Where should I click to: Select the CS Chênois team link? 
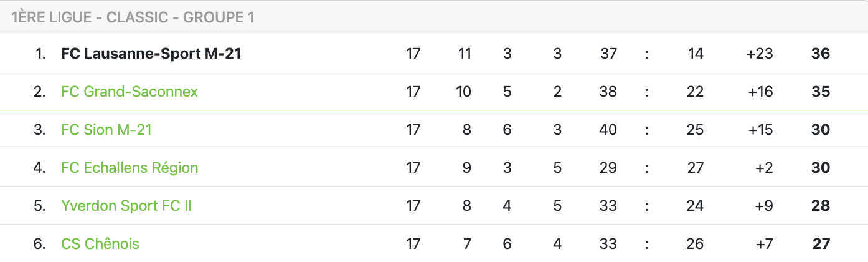100,244
